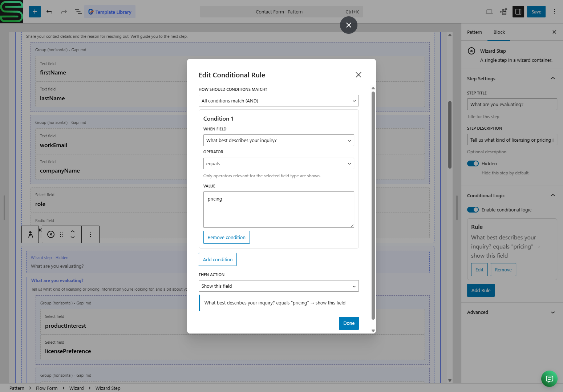This screenshot has width=563, height=392.
Task: Go to Flow Form in the breadcrumb
Action: (x=47, y=388)
